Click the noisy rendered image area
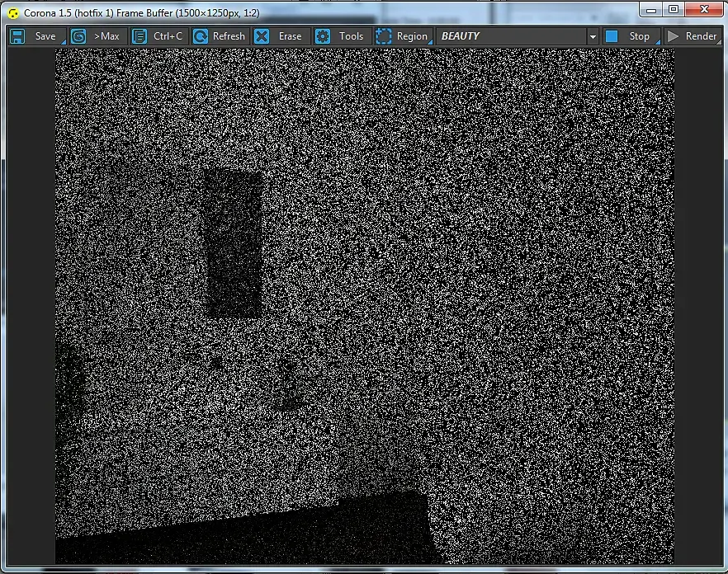The height and width of the screenshot is (574, 728). pos(365,306)
